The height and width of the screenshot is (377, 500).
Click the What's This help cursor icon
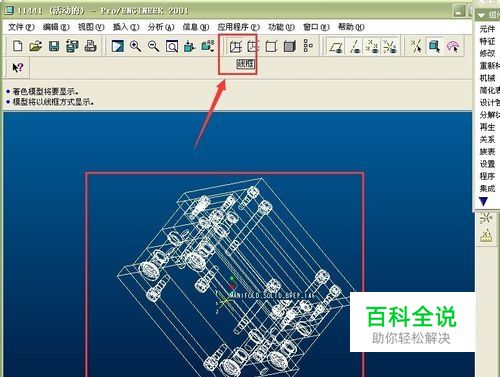17,68
